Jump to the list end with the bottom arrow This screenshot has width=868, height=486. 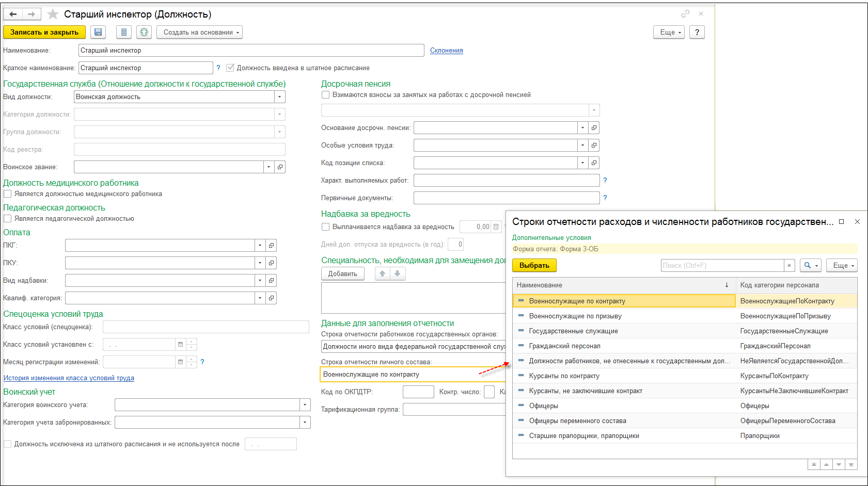(x=851, y=464)
